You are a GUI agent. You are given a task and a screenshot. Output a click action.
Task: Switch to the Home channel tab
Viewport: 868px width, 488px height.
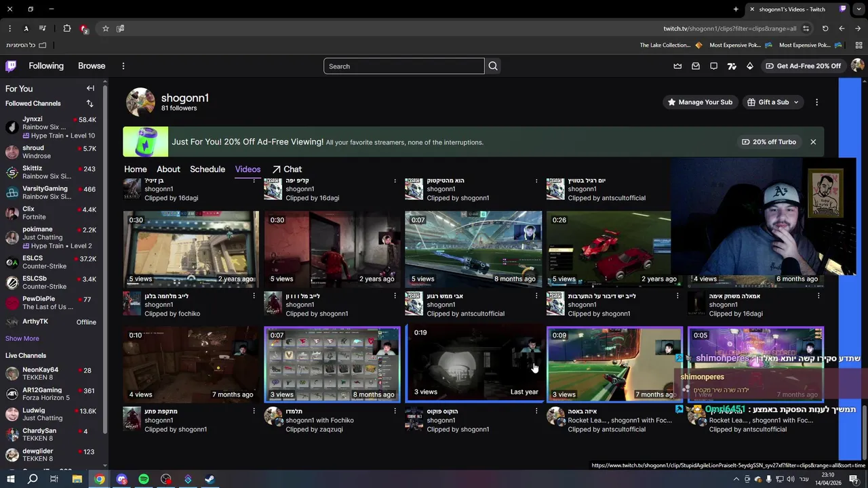tap(136, 169)
